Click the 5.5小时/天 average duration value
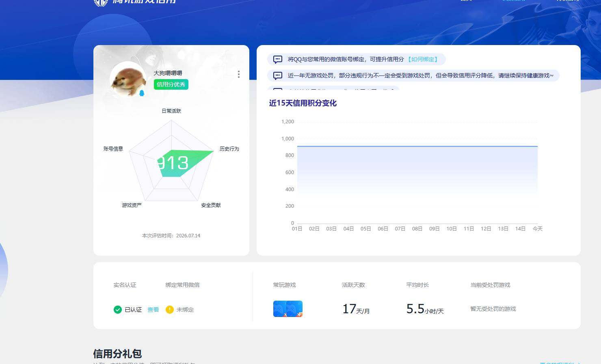 pyautogui.click(x=425, y=309)
